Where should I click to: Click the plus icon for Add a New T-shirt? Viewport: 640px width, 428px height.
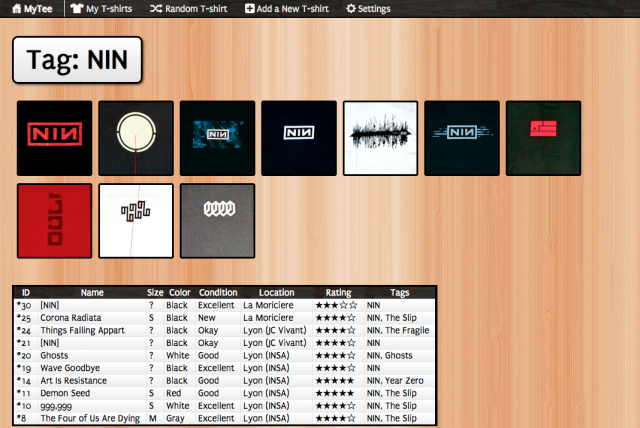pos(249,9)
